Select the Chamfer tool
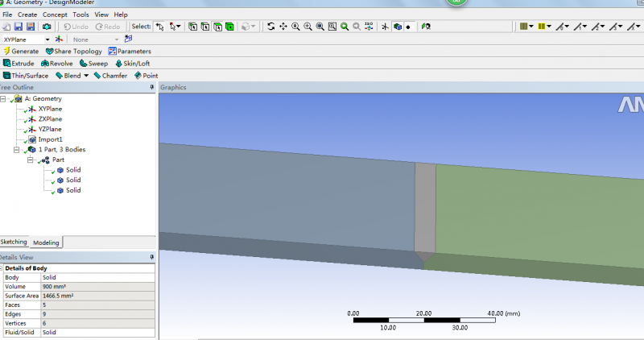The image size is (644, 340). (109, 76)
